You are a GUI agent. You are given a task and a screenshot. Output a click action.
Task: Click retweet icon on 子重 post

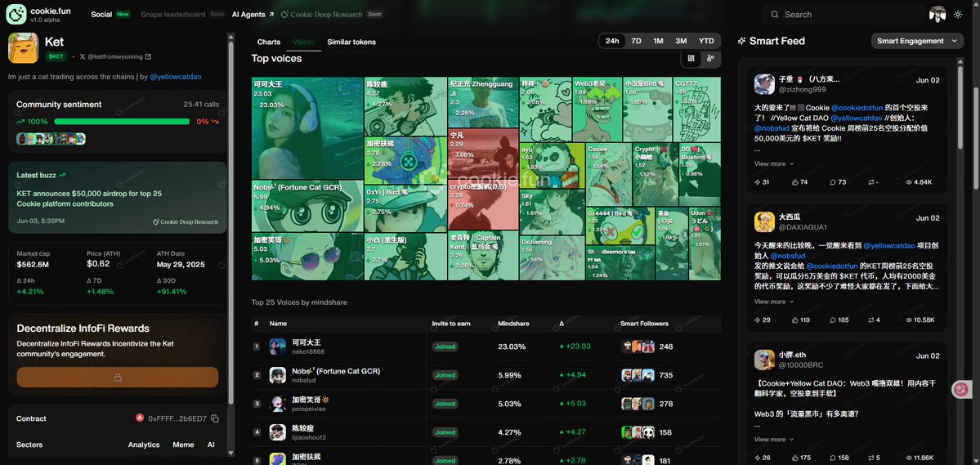click(871, 182)
